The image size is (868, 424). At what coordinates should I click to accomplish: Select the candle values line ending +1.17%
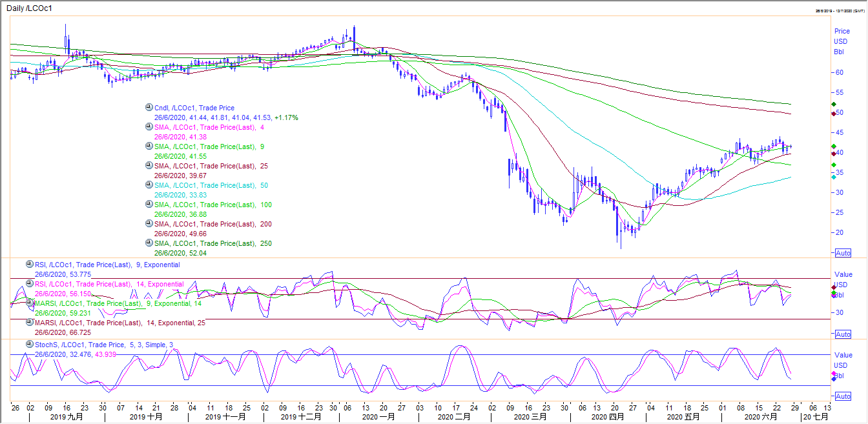point(226,118)
